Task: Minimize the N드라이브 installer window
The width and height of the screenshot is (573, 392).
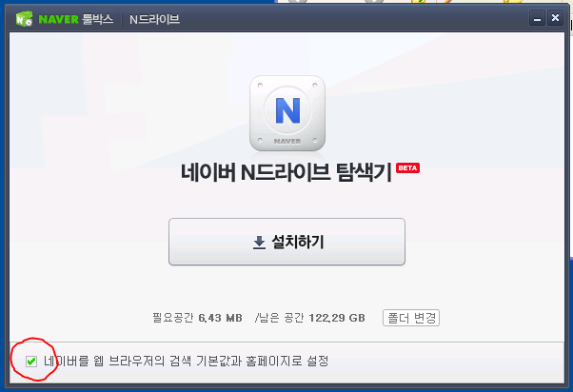Action: [537, 18]
